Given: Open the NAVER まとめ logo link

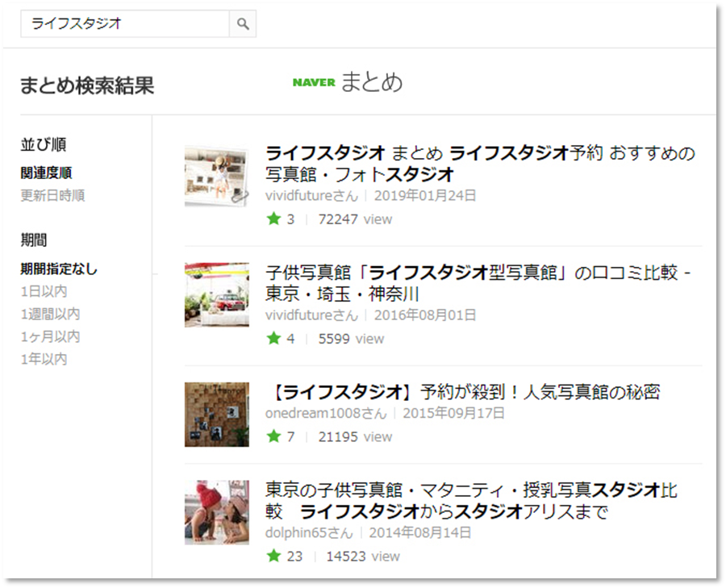Looking at the screenshot, I should 347,82.
